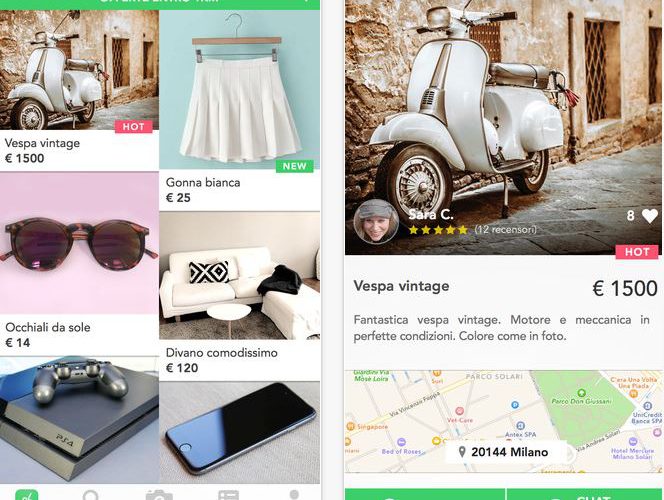
Task: Tap the map pin next to 20144 Milano
Action: [462, 452]
